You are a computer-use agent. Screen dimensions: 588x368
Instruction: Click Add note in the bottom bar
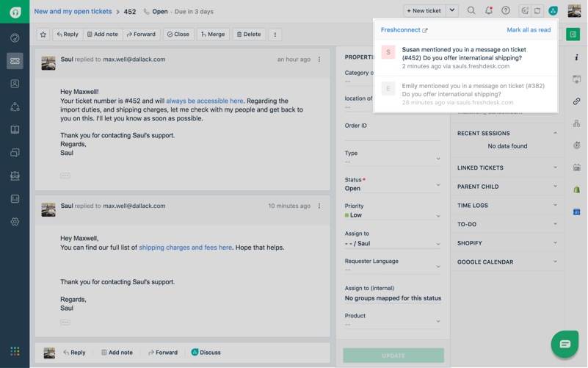[x=117, y=353]
